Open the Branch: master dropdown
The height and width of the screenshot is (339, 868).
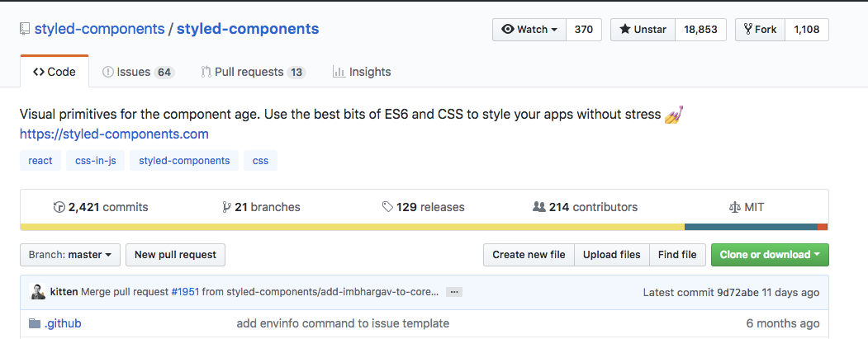pos(70,255)
